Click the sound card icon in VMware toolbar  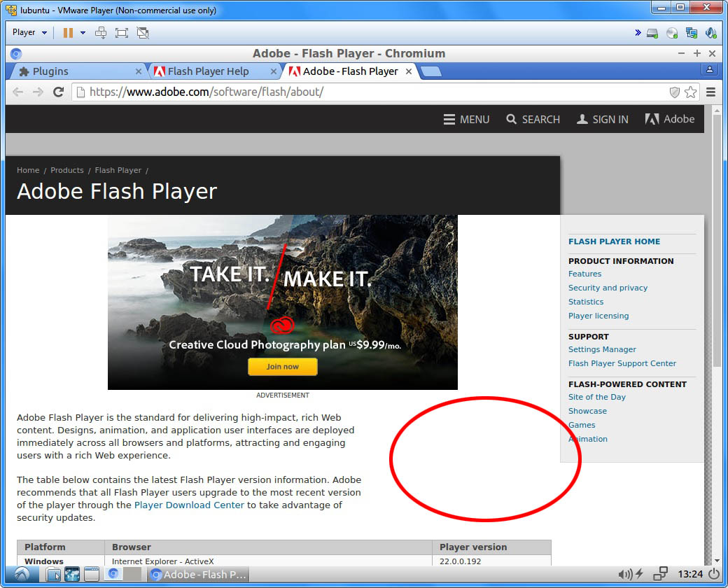(710, 33)
